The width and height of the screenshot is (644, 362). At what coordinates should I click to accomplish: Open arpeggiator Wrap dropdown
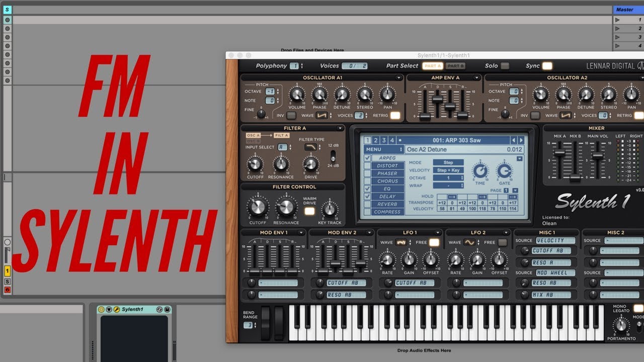pos(448,186)
